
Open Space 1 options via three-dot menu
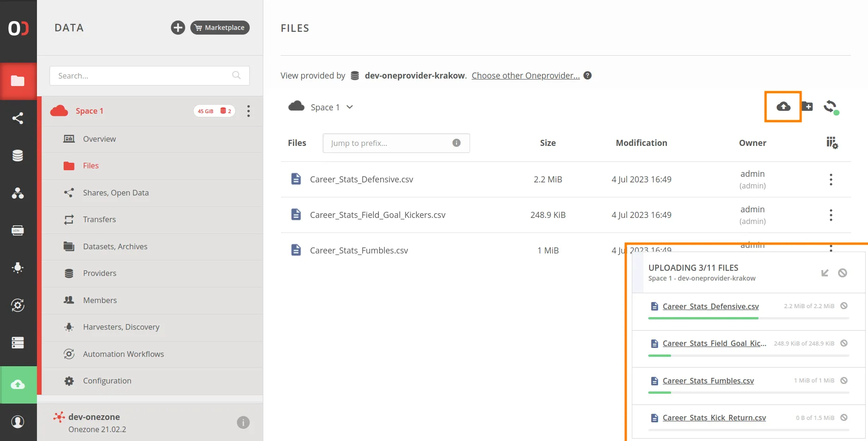click(248, 111)
